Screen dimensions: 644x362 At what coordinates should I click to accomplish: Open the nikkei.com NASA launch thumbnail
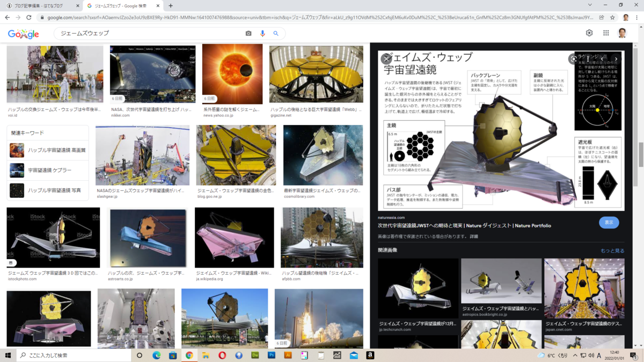[153, 74]
